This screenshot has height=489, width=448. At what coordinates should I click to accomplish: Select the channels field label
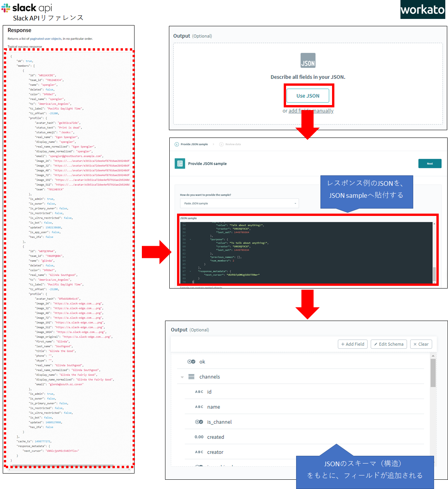click(x=210, y=377)
